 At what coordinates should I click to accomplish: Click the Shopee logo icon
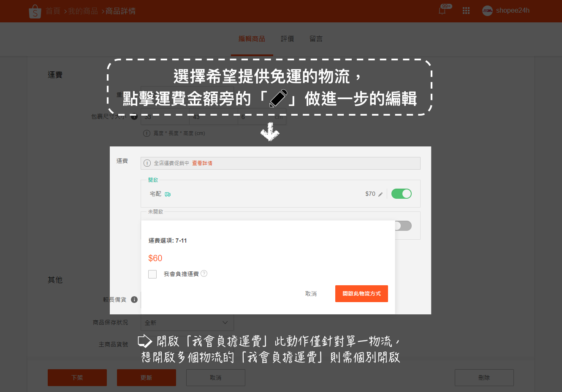35,11
